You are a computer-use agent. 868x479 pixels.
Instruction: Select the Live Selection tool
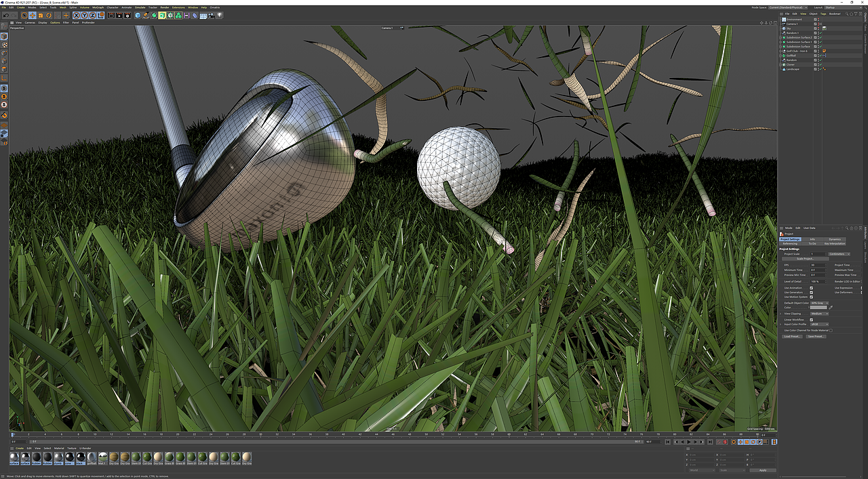[24, 15]
